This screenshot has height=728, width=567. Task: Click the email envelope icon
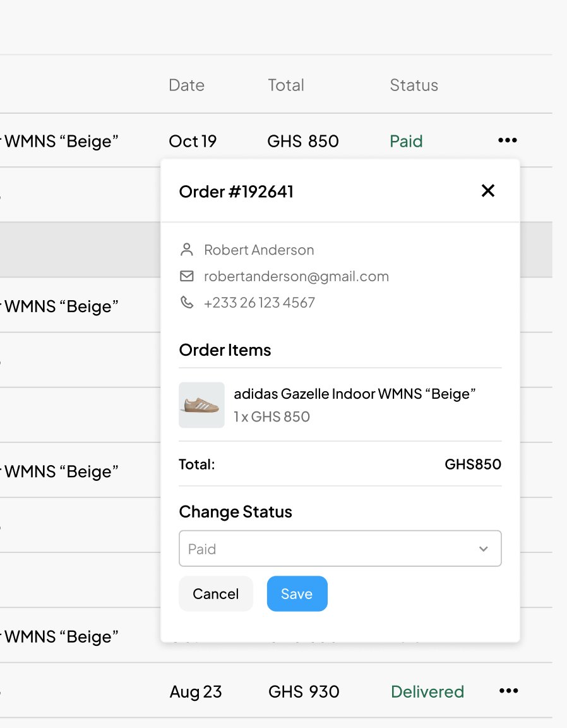click(186, 276)
